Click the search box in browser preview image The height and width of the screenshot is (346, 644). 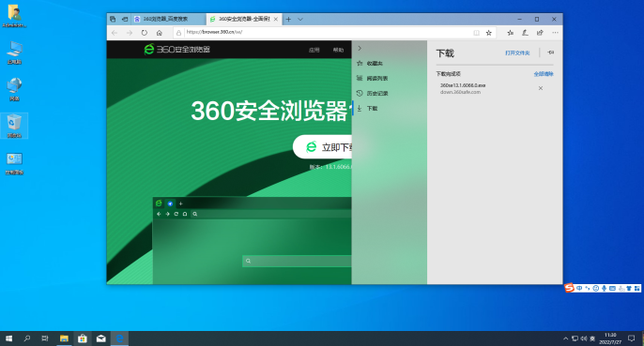(297, 261)
